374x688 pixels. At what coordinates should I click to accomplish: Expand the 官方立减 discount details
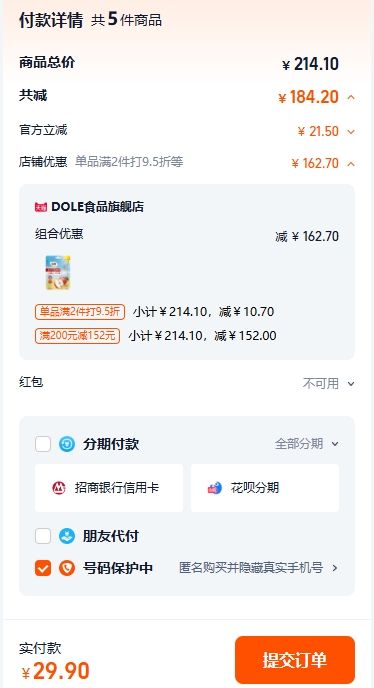coord(351,131)
